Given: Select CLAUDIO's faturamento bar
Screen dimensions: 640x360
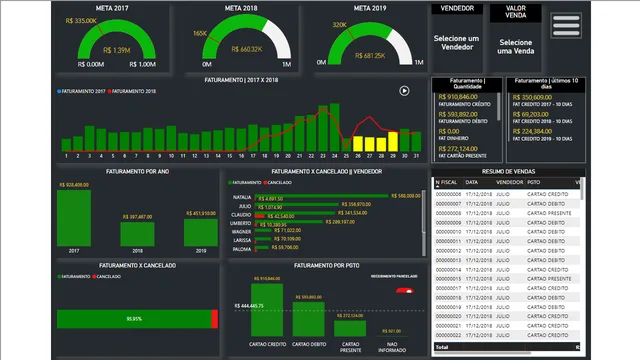Looking at the screenshot, I should 295,213.
